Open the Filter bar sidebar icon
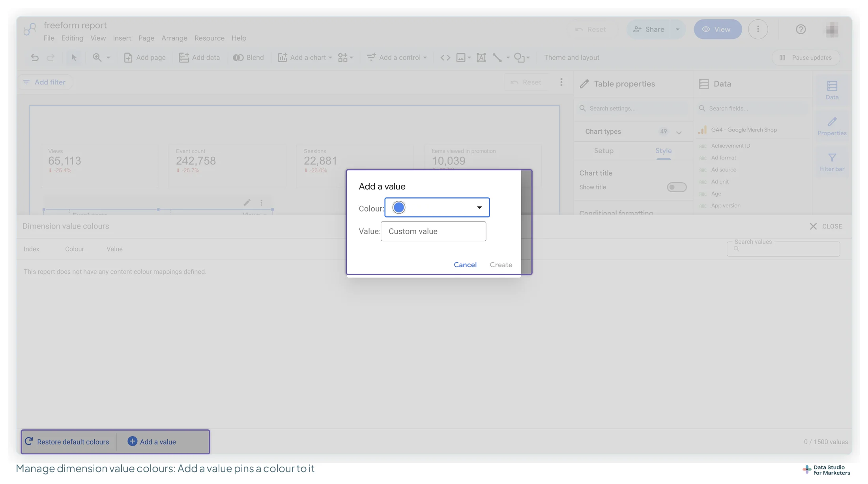 (832, 162)
